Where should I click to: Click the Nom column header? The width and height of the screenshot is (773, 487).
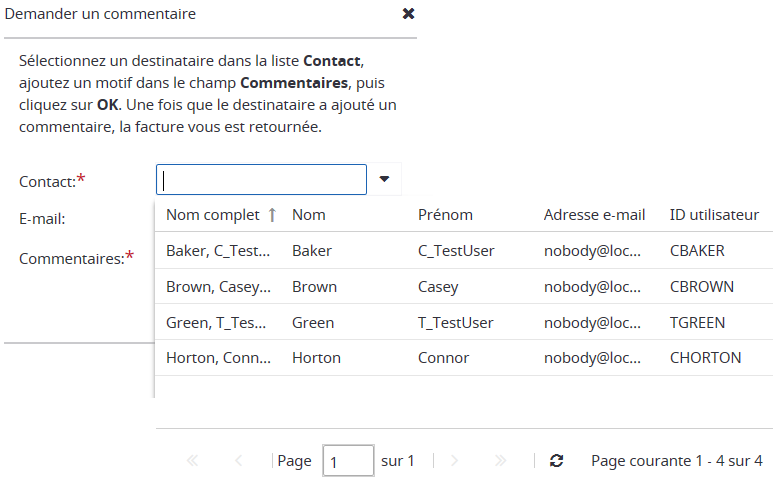coord(309,215)
